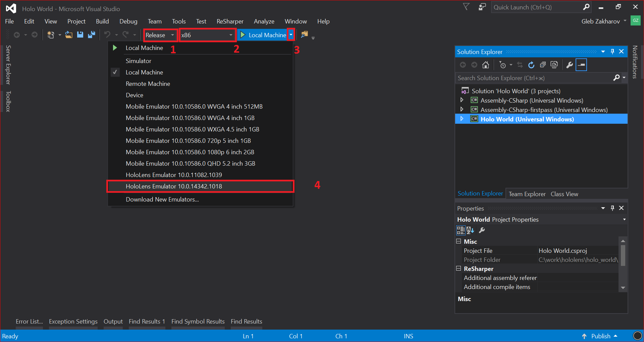Click the debug target dropdown arrow beside Local Machine
Image resolution: width=644 pixels, height=342 pixels.
[291, 35]
